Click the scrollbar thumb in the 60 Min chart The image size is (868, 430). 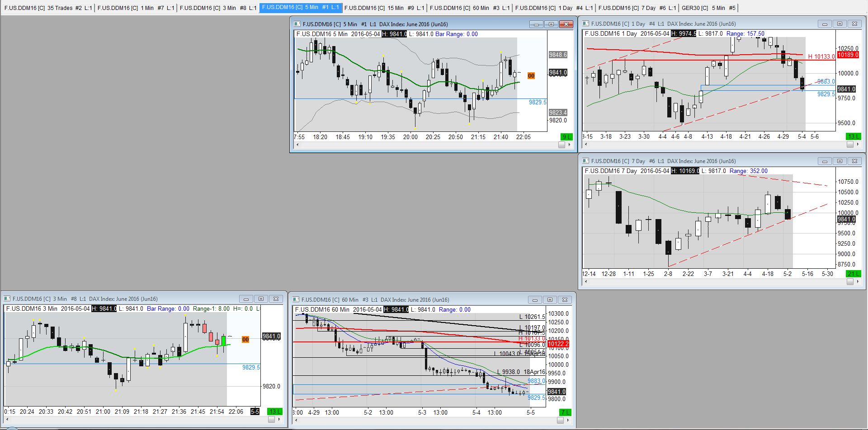(x=560, y=421)
